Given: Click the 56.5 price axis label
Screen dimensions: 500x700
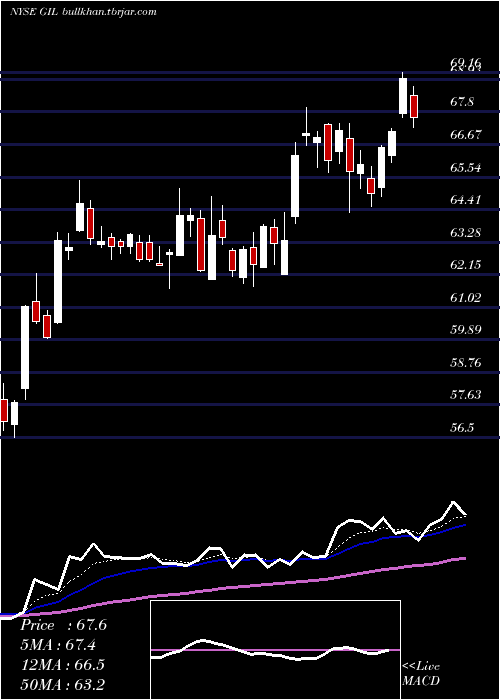Looking at the screenshot, I should pos(462,428).
